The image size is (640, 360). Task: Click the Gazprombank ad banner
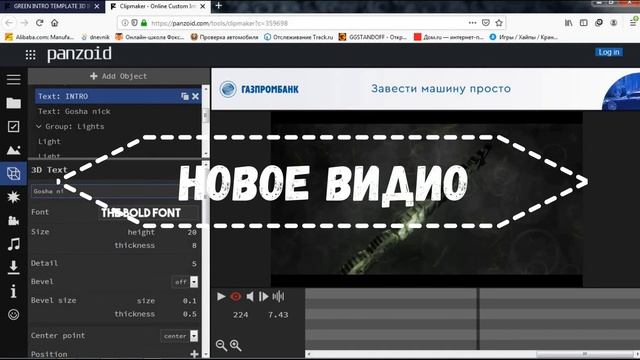coord(425,89)
